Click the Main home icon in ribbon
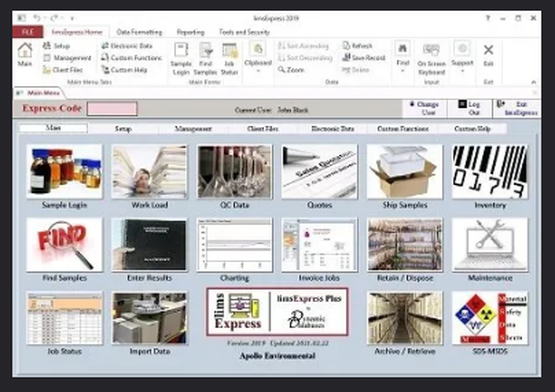555x392 pixels. [25, 54]
